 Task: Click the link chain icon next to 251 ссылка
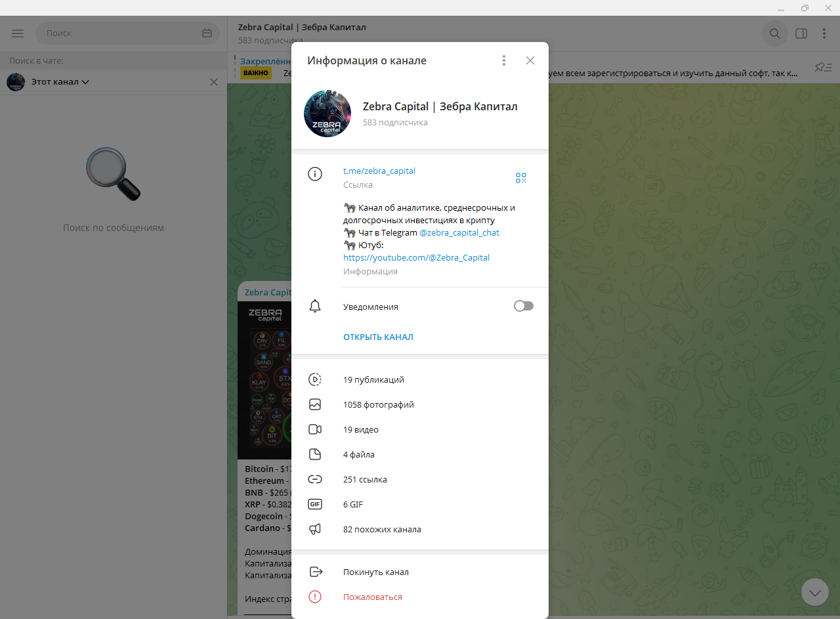(315, 479)
